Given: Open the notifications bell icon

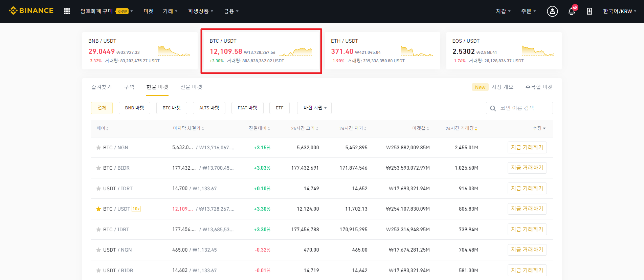Looking at the screenshot, I should click(572, 11).
